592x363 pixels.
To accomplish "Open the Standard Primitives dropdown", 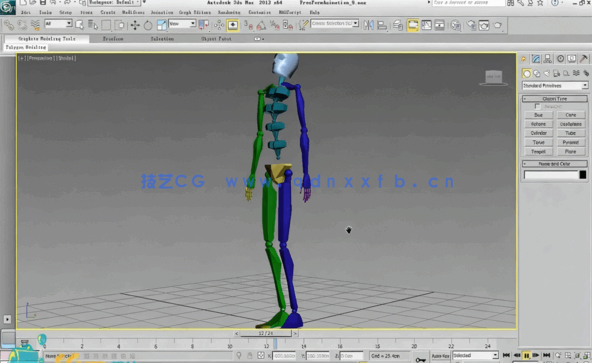I will pos(555,86).
